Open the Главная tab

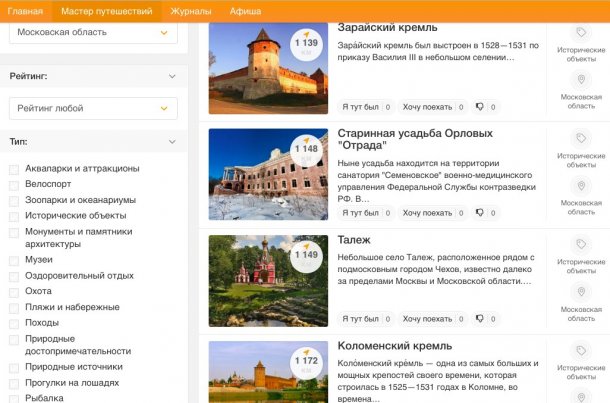[x=25, y=11]
